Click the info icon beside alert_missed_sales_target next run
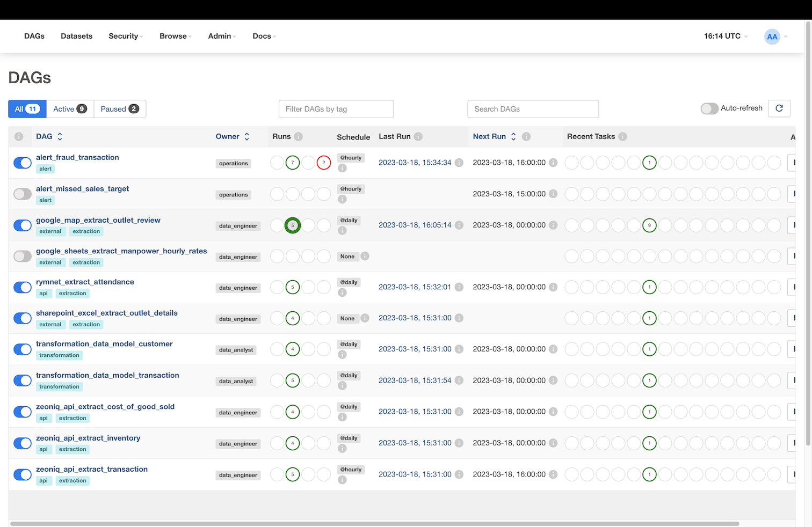The height and width of the screenshot is (527, 812). [553, 194]
